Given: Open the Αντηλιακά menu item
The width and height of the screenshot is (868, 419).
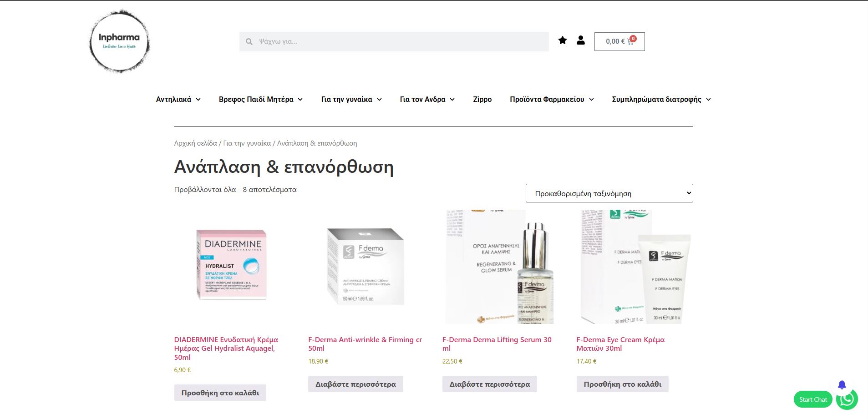Looking at the screenshot, I should (173, 99).
